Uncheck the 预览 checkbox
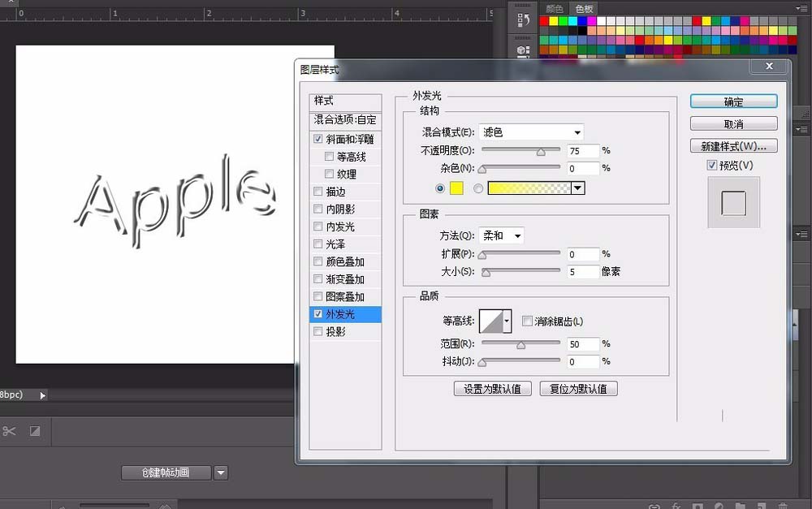Viewport: 812px width, 509px height. click(711, 165)
